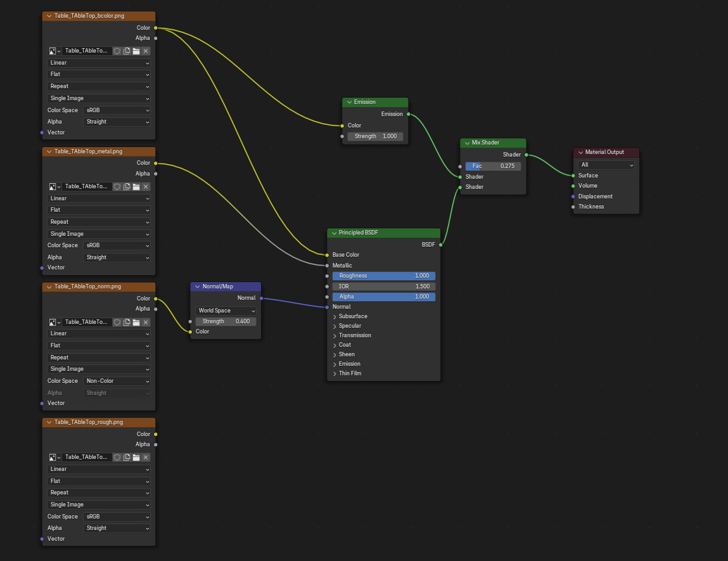
Task: Unlink image with X icon in metal node
Action: click(146, 187)
